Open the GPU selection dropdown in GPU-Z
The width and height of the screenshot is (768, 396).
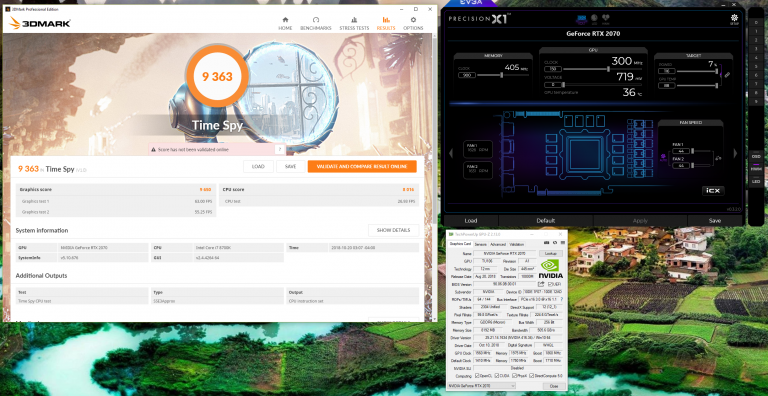point(481,386)
